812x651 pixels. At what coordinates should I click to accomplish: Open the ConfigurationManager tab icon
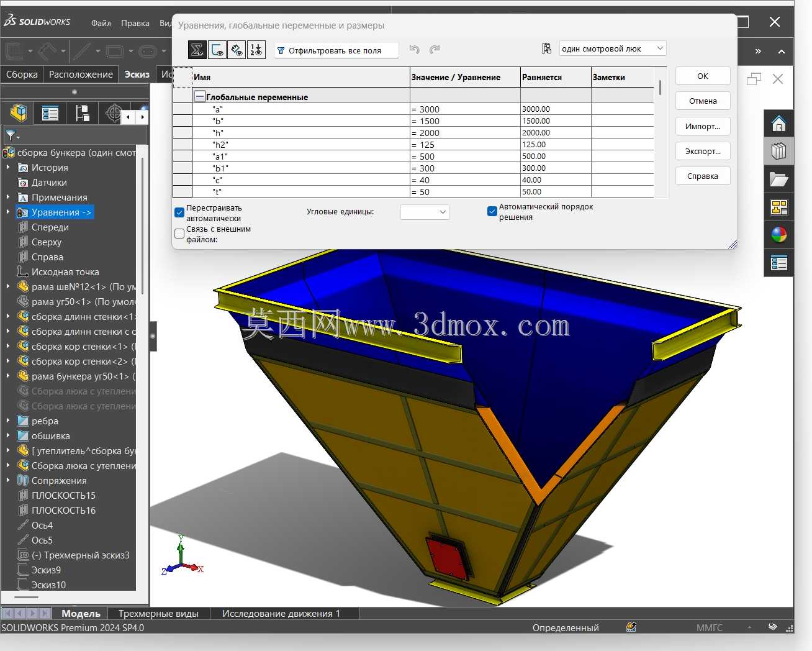click(82, 113)
